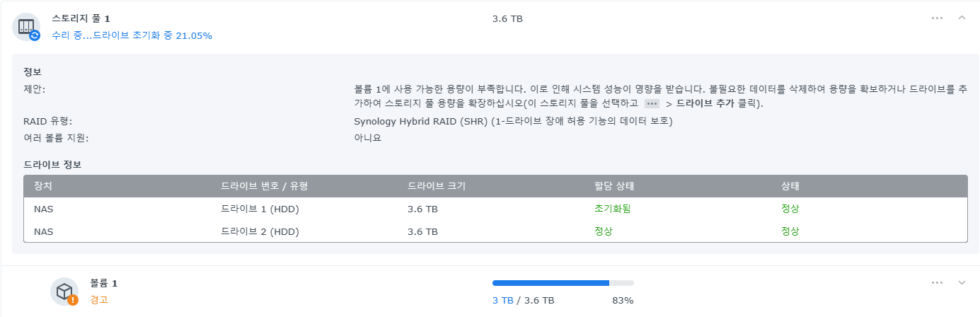The width and height of the screenshot is (980, 317).
Task: Click the volume usage progress bar at 83%
Action: pos(563,283)
